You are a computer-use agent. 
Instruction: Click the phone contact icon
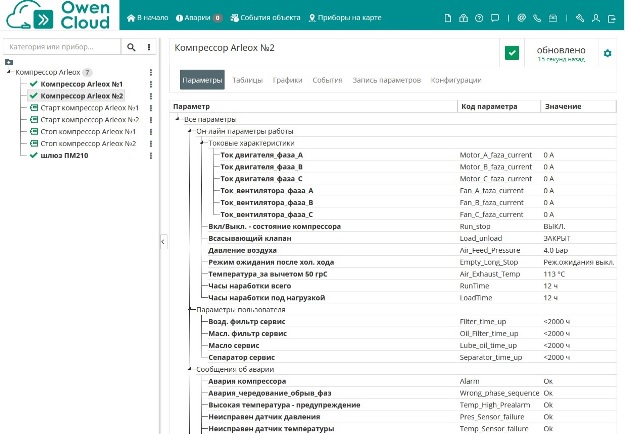537,18
